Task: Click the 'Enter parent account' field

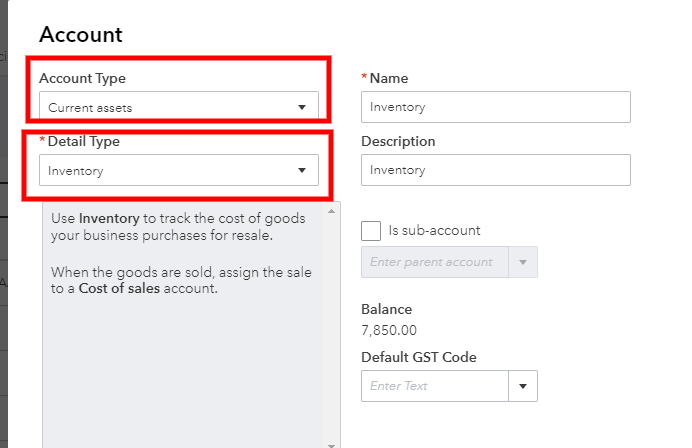Action: [434, 262]
